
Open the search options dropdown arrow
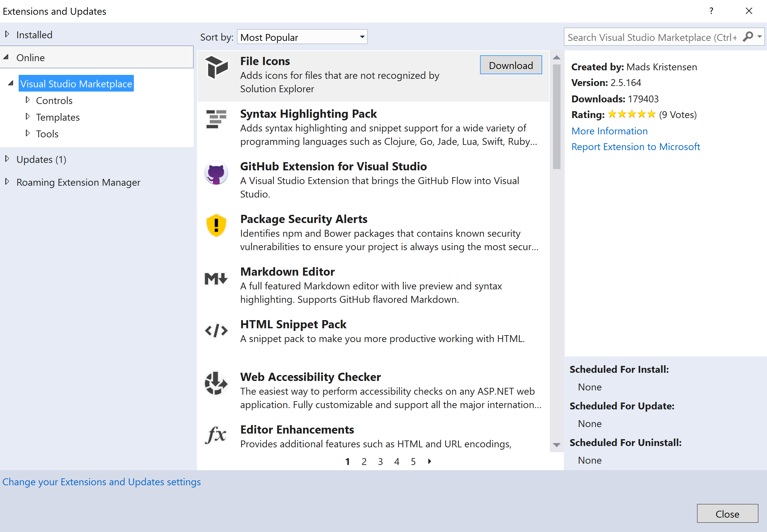tap(760, 37)
